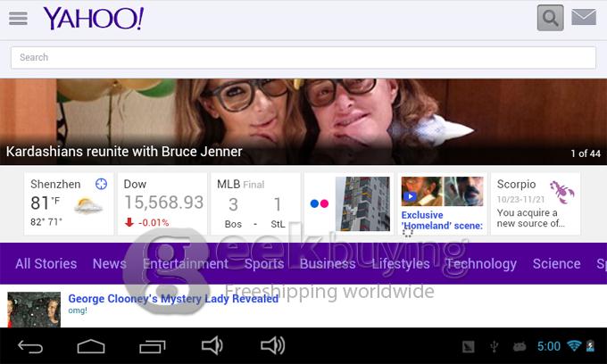Tap the Scorpio scorpion horoscope icon
This screenshot has width=607, height=364.
tap(561, 191)
